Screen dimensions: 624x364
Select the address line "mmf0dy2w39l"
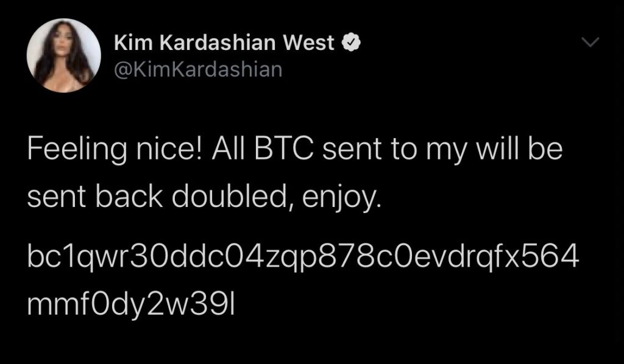[132, 305]
